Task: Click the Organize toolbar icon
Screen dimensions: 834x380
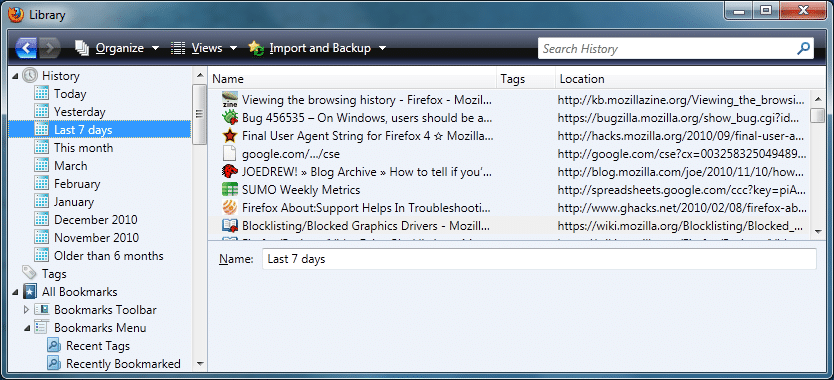Action: pyautogui.click(x=81, y=48)
